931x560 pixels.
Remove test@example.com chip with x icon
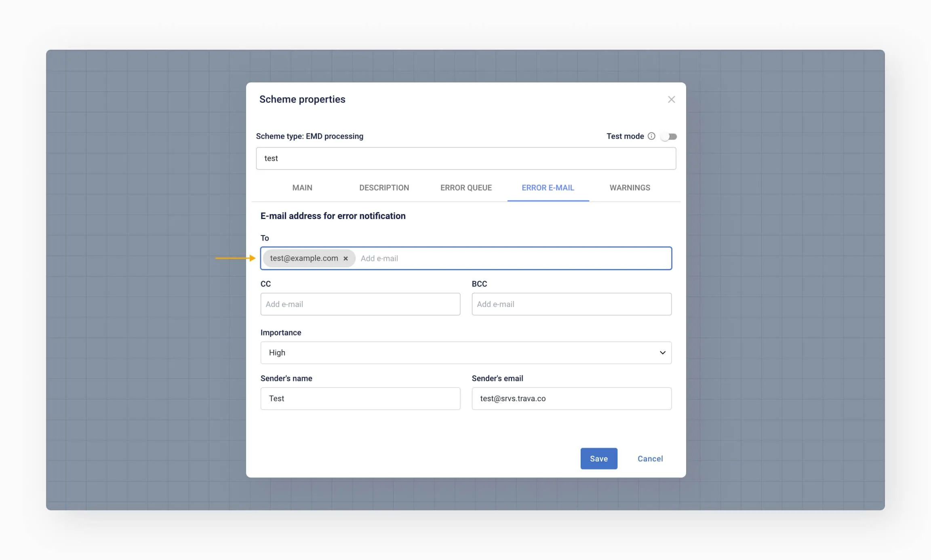coord(345,259)
